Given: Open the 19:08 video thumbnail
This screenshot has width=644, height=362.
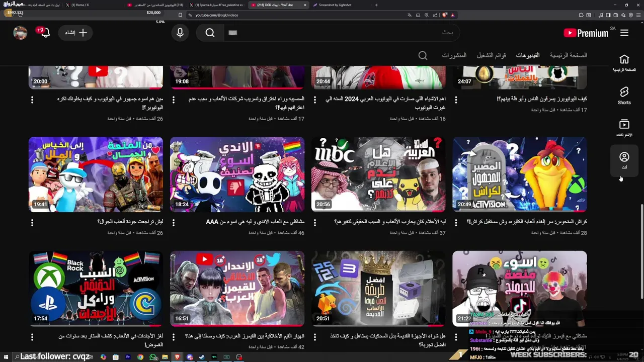Looking at the screenshot, I should tap(237, 77).
